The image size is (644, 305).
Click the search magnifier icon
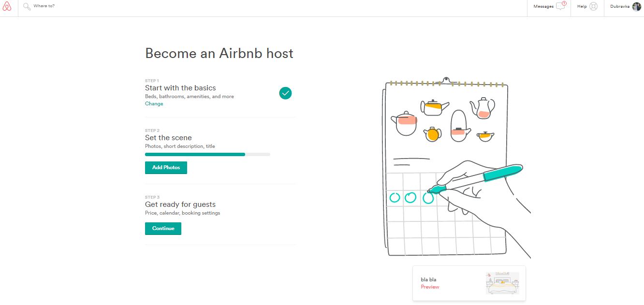click(27, 7)
